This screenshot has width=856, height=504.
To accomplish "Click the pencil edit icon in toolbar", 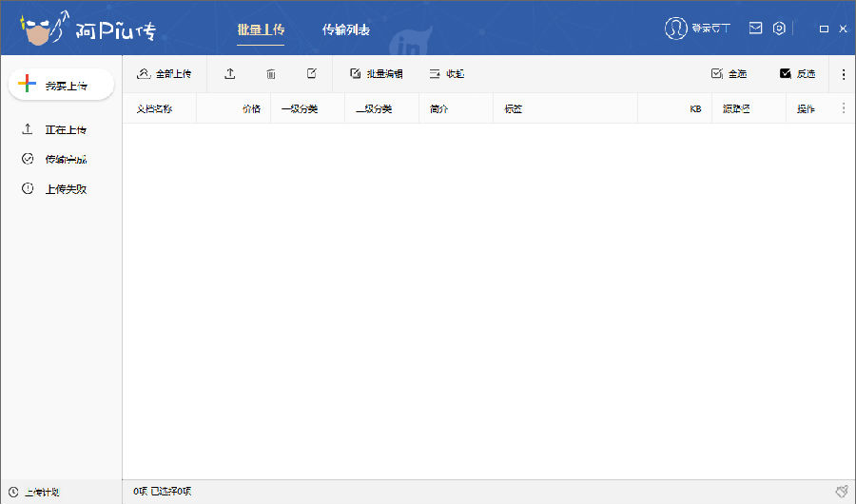I will pyautogui.click(x=312, y=73).
